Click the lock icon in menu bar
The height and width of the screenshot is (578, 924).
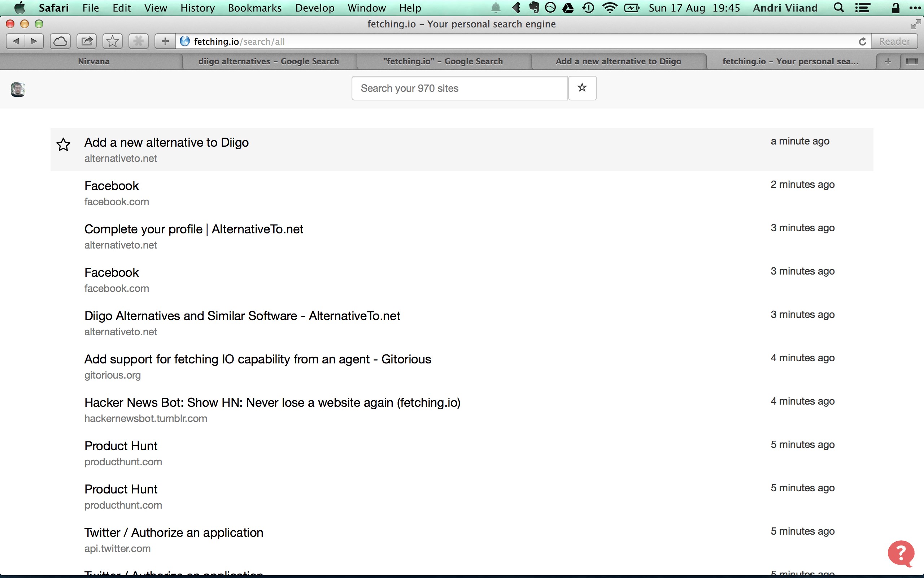[895, 8]
